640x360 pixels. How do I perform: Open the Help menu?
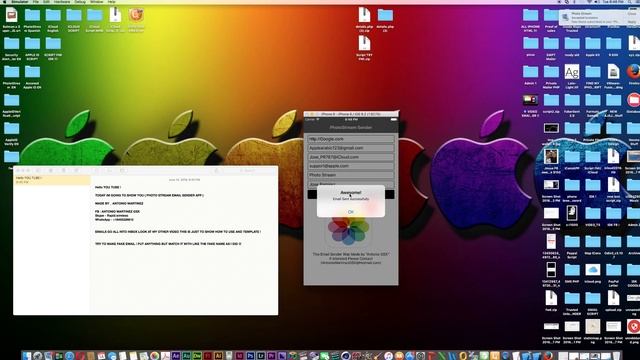(111, 2)
